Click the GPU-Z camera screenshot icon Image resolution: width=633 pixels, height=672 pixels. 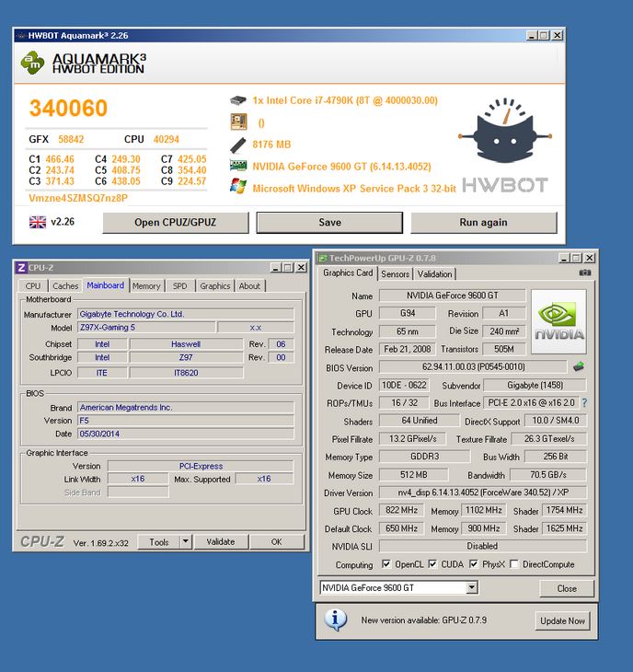pyautogui.click(x=584, y=272)
